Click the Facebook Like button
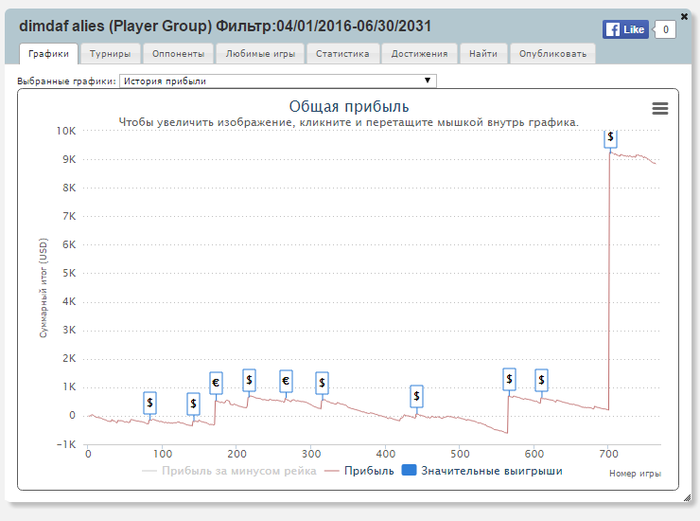 (625, 29)
